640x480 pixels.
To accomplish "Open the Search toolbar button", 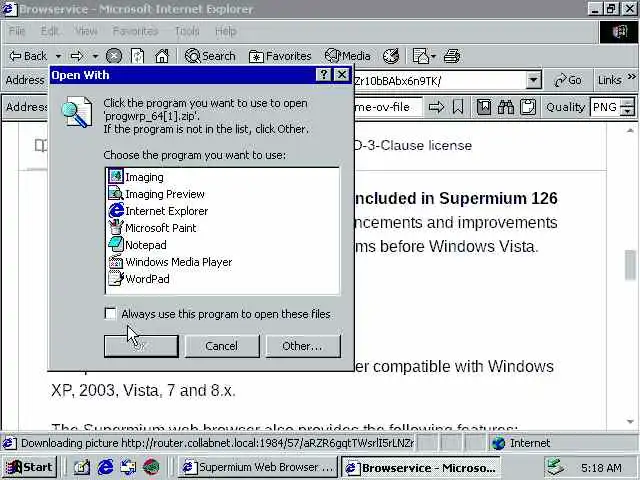I will [210, 56].
